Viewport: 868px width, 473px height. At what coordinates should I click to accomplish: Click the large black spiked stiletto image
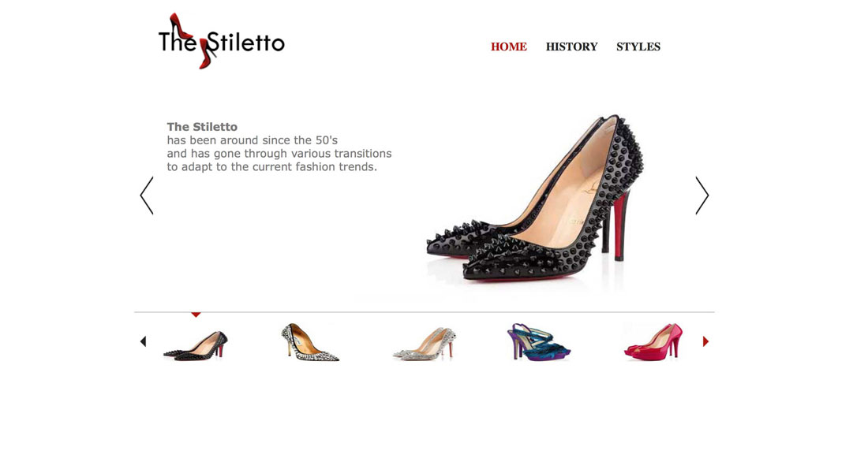click(x=536, y=200)
